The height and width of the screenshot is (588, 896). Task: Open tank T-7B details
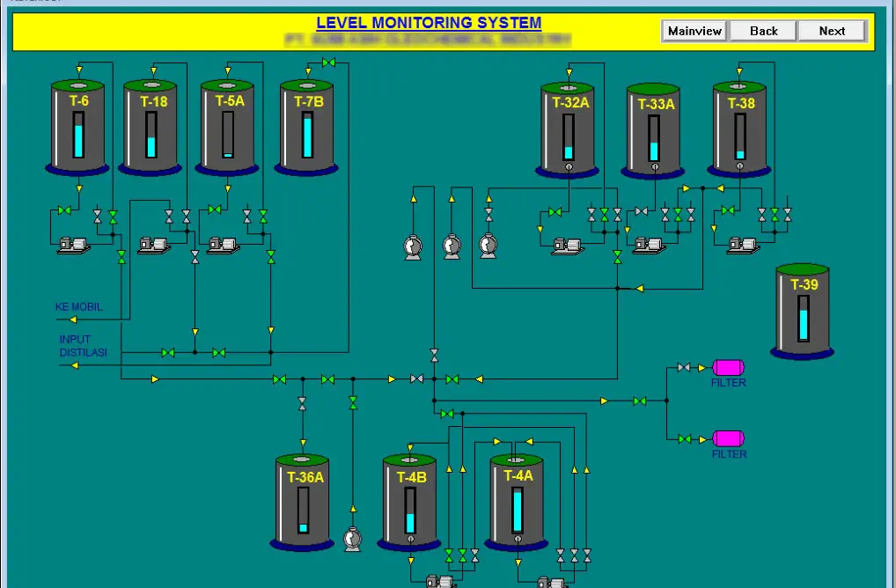click(307, 126)
